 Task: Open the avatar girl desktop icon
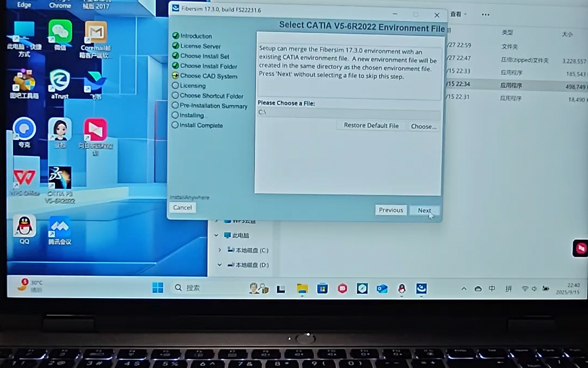pos(60,132)
